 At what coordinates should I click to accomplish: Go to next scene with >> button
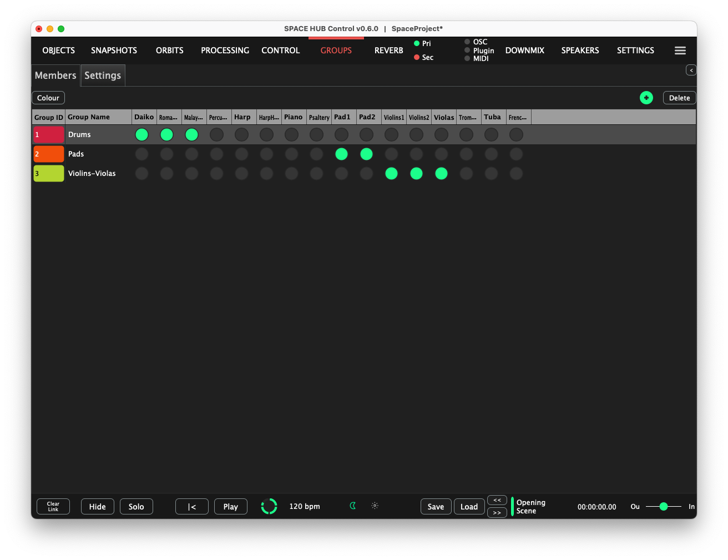pyautogui.click(x=497, y=513)
